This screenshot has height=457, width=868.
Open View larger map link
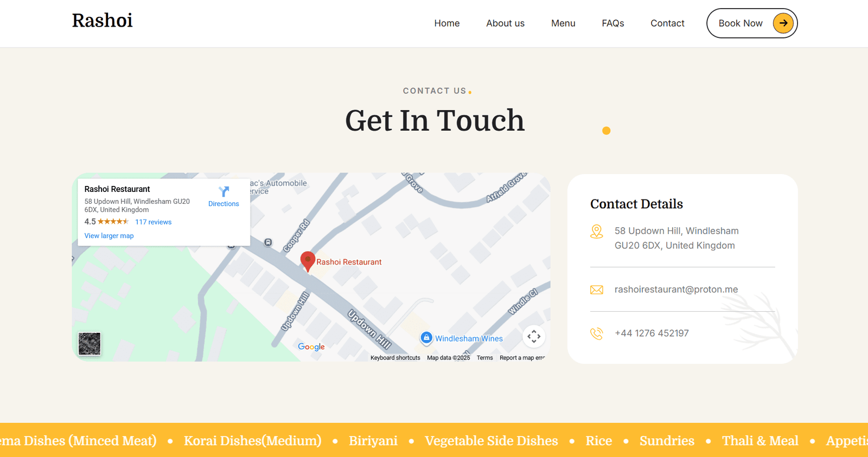109,236
